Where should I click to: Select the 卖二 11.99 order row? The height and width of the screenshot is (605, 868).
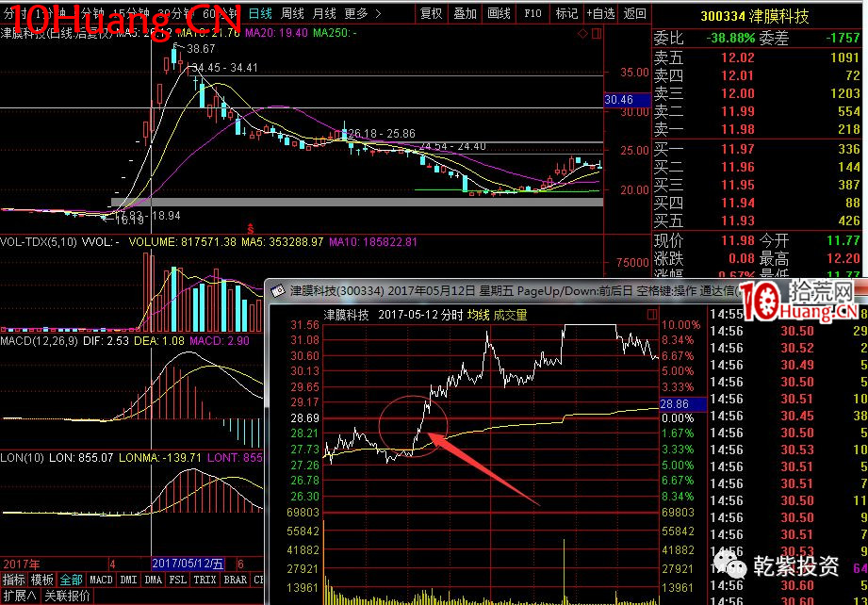(758, 111)
